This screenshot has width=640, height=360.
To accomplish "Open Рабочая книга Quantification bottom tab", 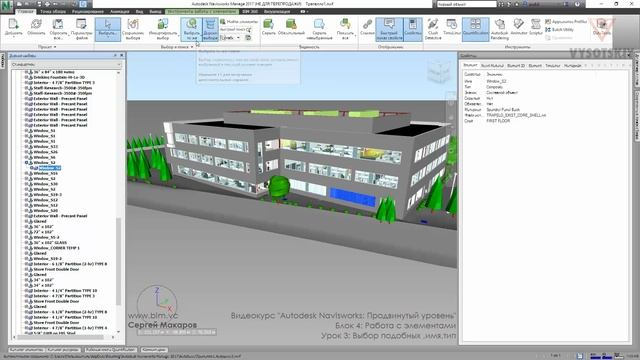I will [x=110, y=350].
